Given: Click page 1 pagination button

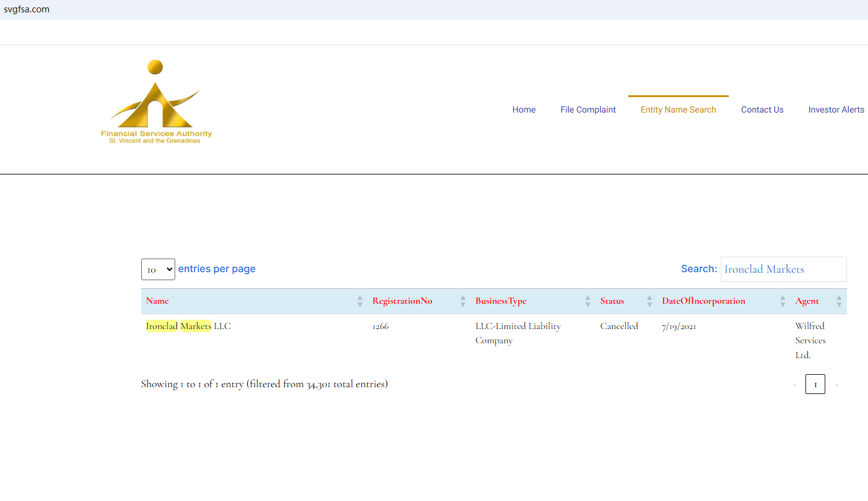Looking at the screenshot, I should (815, 384).
